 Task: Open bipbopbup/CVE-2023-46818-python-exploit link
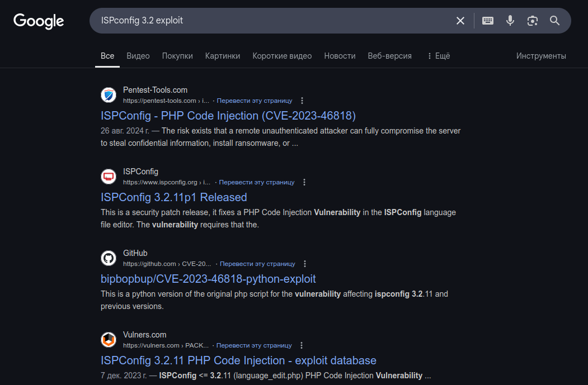click(x=208, y=279)
